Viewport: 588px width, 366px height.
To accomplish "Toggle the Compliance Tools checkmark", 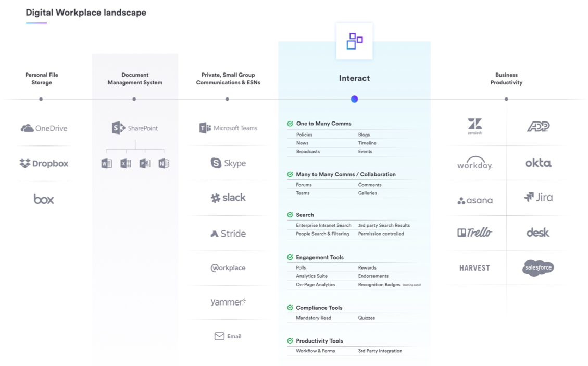I will point(290,308).
